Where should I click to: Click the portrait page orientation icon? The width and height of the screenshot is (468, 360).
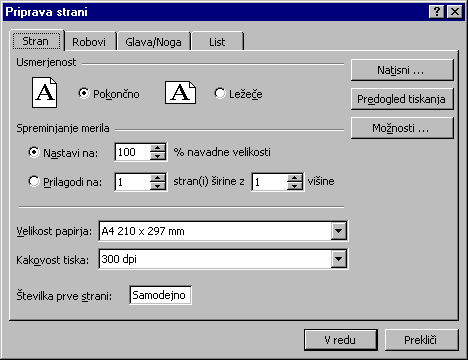pyautogui.click(x=44, y=92)
